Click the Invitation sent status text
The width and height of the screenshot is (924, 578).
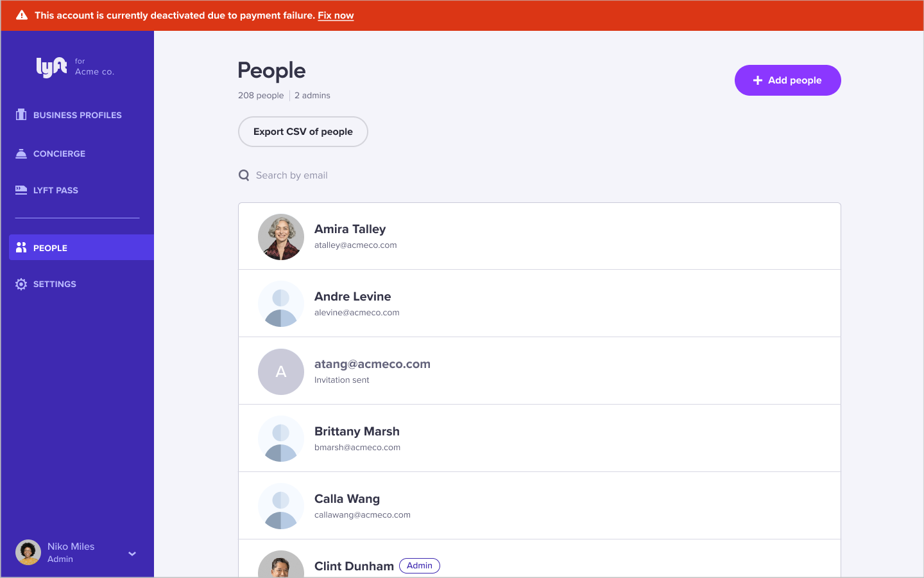point(342,380)
